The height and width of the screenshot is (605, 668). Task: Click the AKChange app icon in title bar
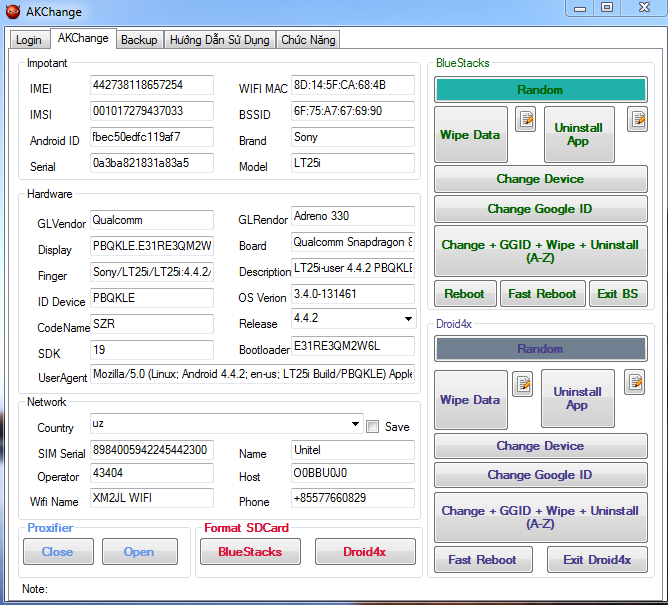pos(13,11)
